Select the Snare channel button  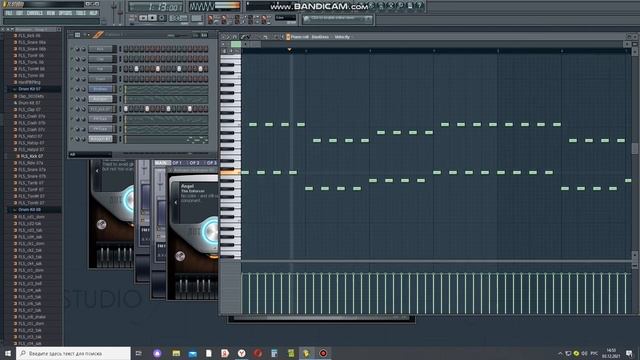click(101, 79)
